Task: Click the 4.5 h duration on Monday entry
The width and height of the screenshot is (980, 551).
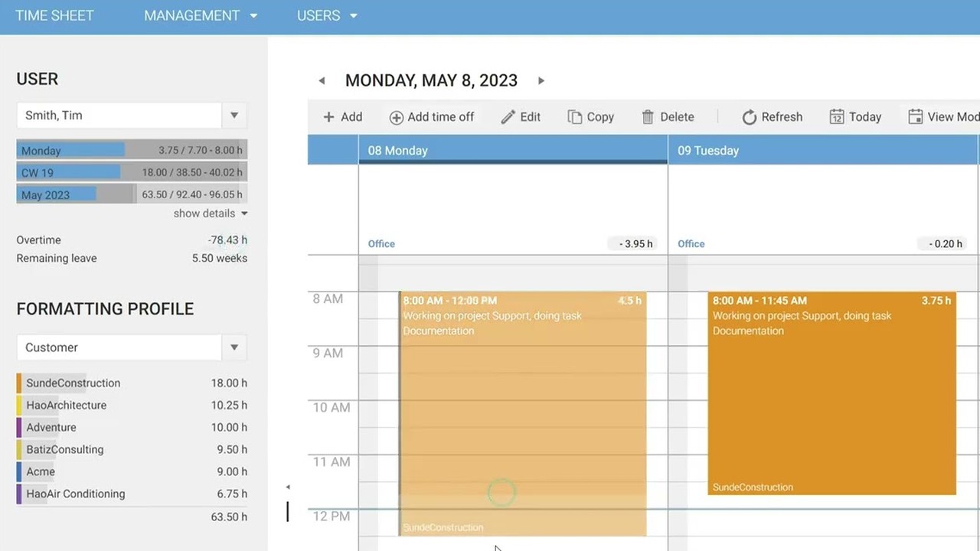Action: pyautogui.click(x=630, y=301)
